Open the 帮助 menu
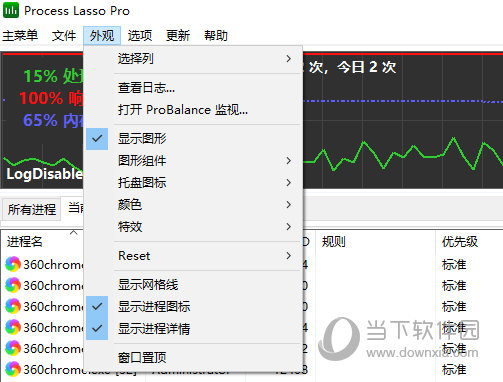The width and height of the screenshot is (503, 382). [216, 35]
